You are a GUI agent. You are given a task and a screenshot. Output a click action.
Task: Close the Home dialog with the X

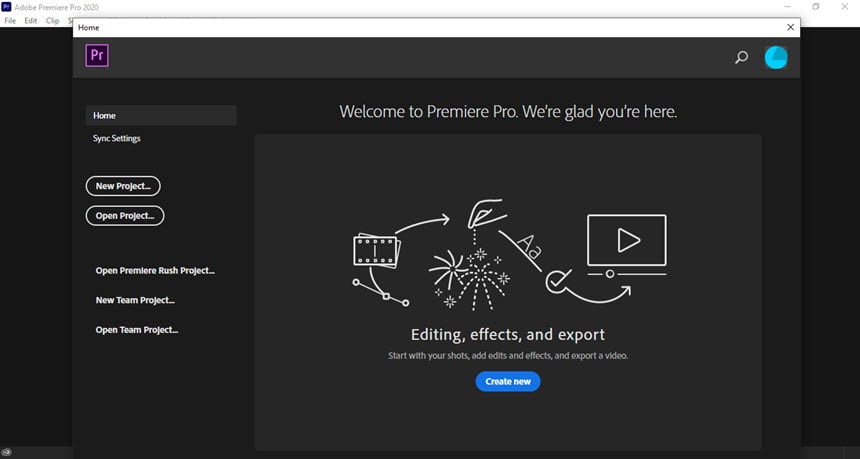[790, 27]
